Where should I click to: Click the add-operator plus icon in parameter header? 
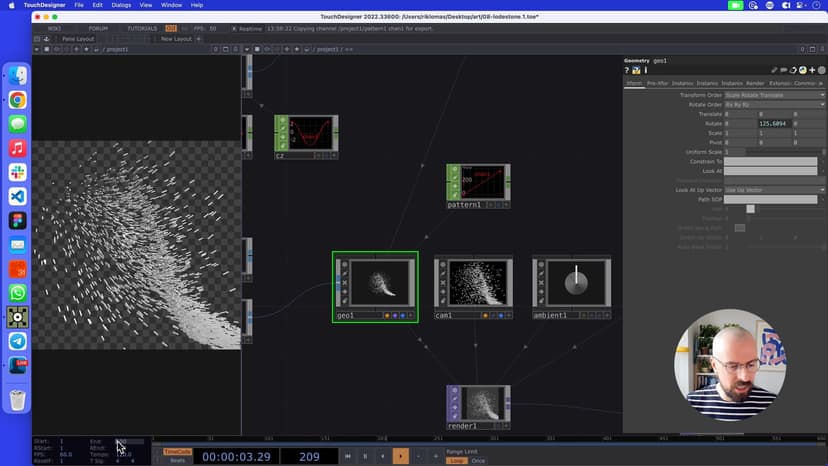click(x=811, y=70)
